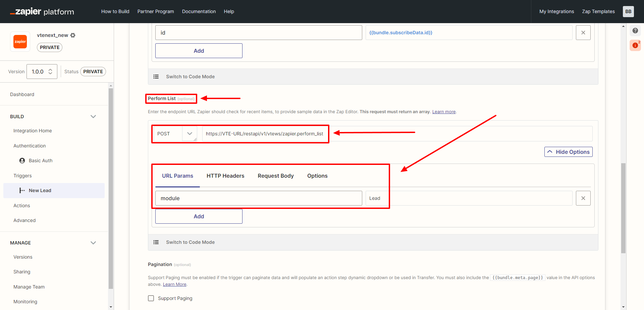Open Manage Team in sidebar

click(x=29, y=287)
